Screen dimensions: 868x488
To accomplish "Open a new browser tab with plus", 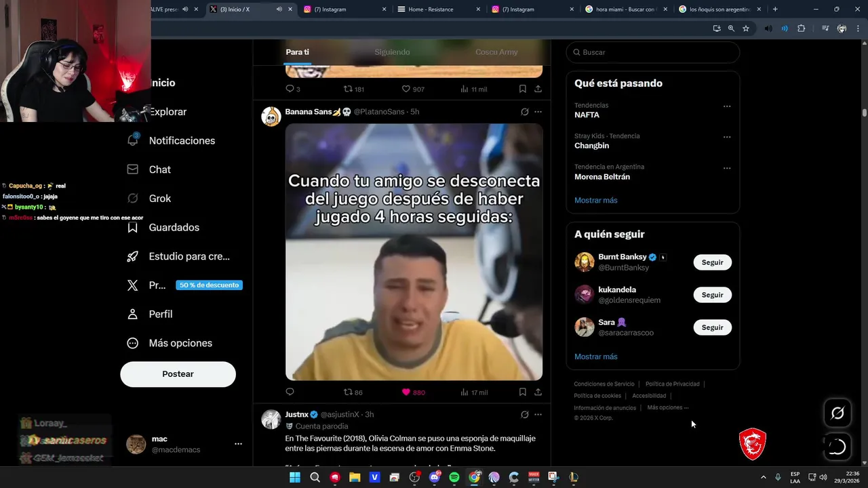I will pyautogui.click(x=775, y=9).
